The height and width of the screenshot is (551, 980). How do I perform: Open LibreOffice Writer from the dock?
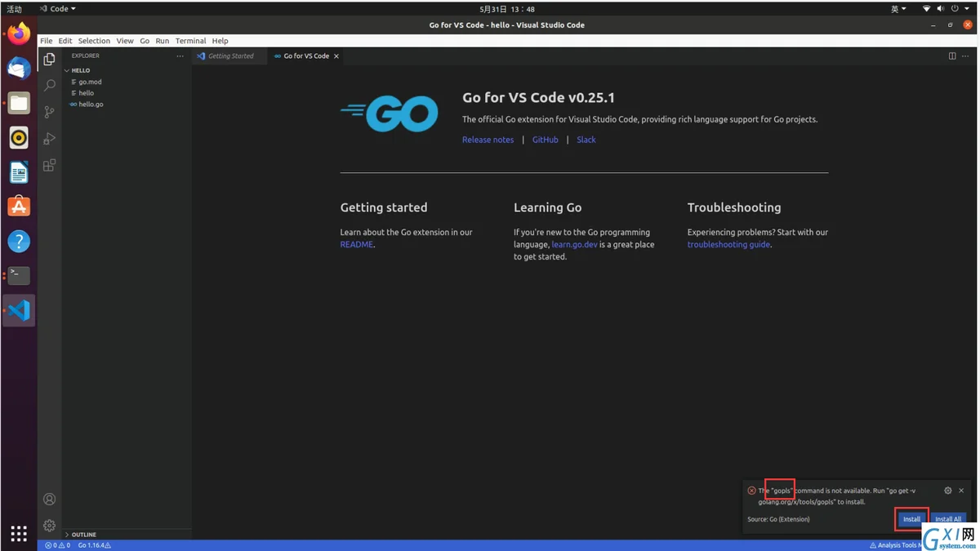[19, 172]
